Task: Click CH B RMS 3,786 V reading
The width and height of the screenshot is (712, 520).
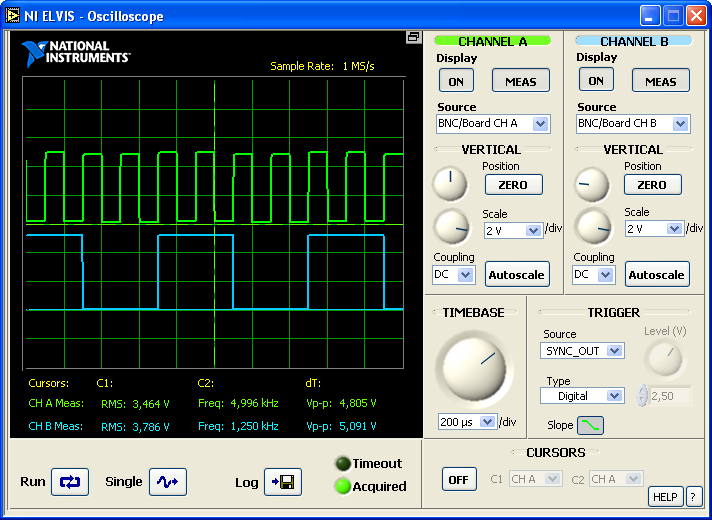Action: pos(135,426)
